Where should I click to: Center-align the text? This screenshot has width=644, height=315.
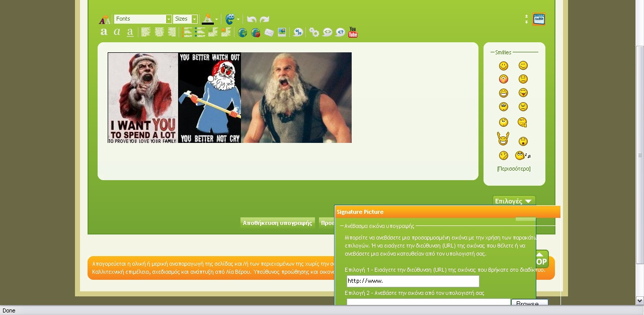point(159,32)
